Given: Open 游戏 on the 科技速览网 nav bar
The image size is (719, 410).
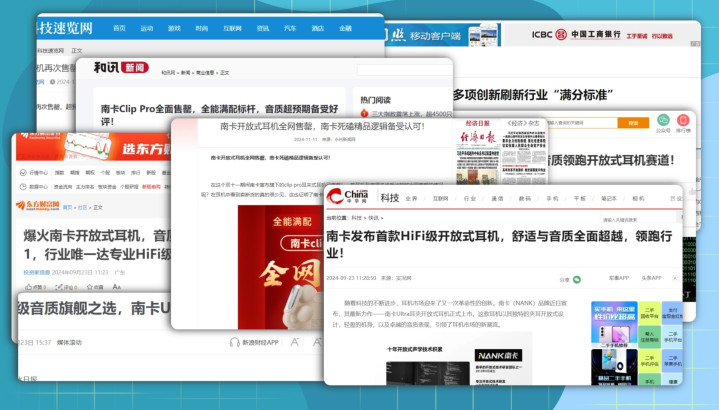Looking at the screenshot, I should click(x=174, y=28).
